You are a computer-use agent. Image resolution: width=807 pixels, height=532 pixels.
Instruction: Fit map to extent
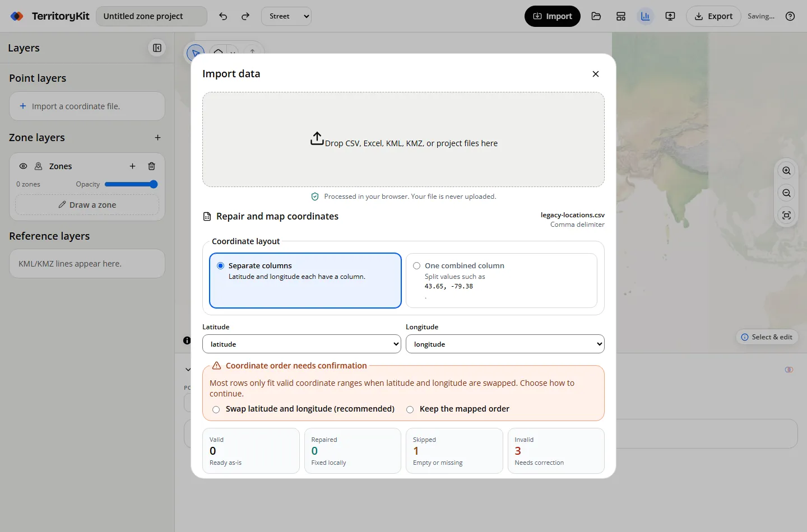(787, 216)
